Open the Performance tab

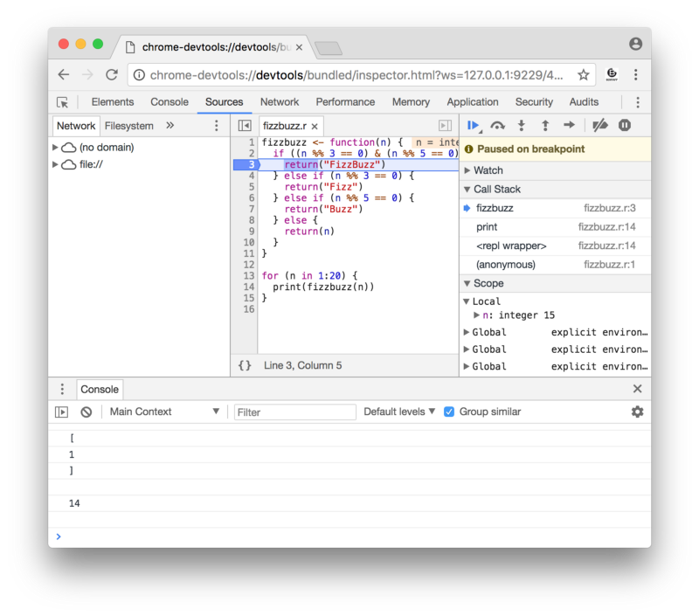[x=345, y=102]
